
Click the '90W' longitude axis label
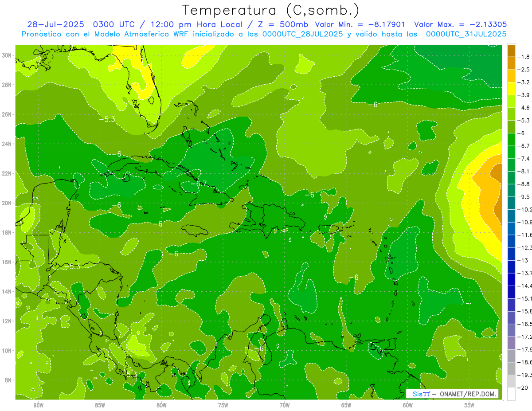(38, 406)
